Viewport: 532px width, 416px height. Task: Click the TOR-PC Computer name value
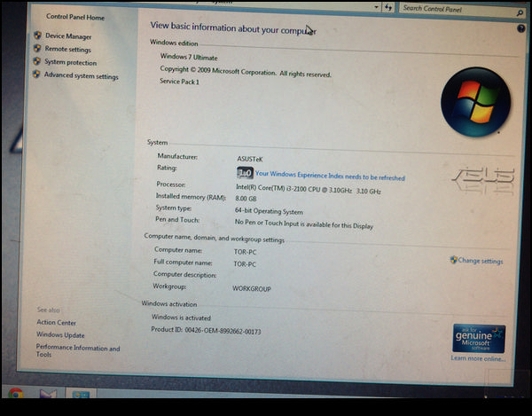pos(245,252)
